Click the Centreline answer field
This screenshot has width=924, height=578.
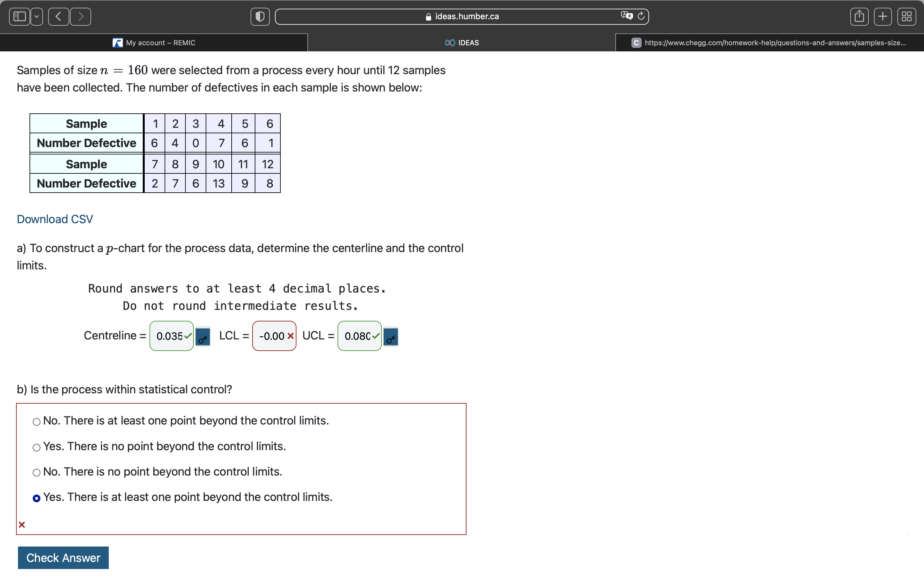coord(171,336)
